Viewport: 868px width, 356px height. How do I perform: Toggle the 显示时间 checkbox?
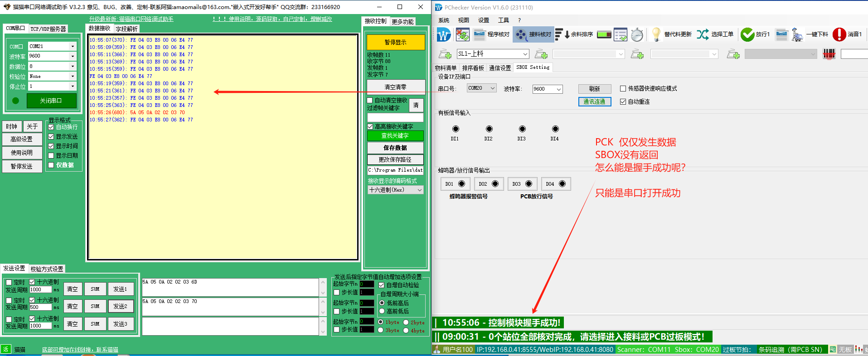coord(51,146)
